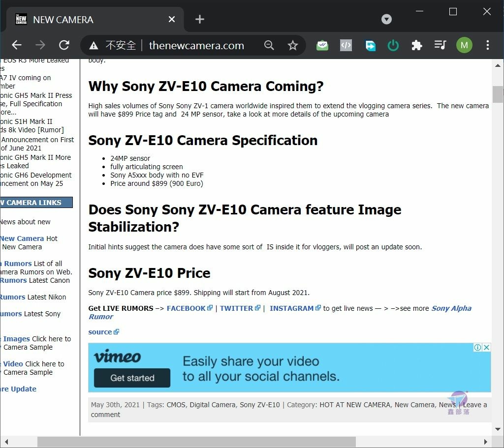Click the blue document arrow extension
This screenshot has height=448, width=504.
click(370, 45)
